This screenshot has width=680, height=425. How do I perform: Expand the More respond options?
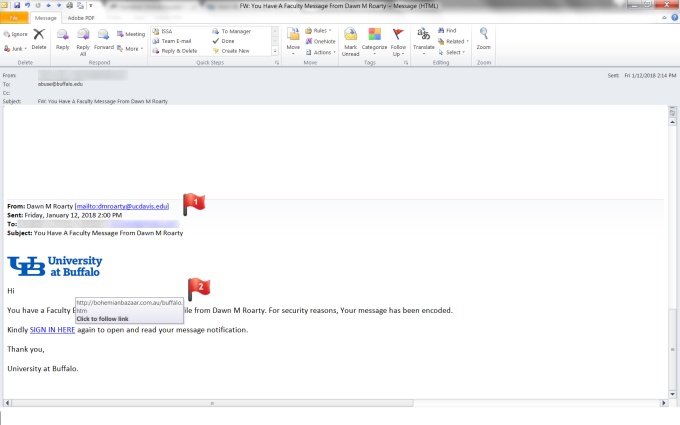[x=130, y=49]
